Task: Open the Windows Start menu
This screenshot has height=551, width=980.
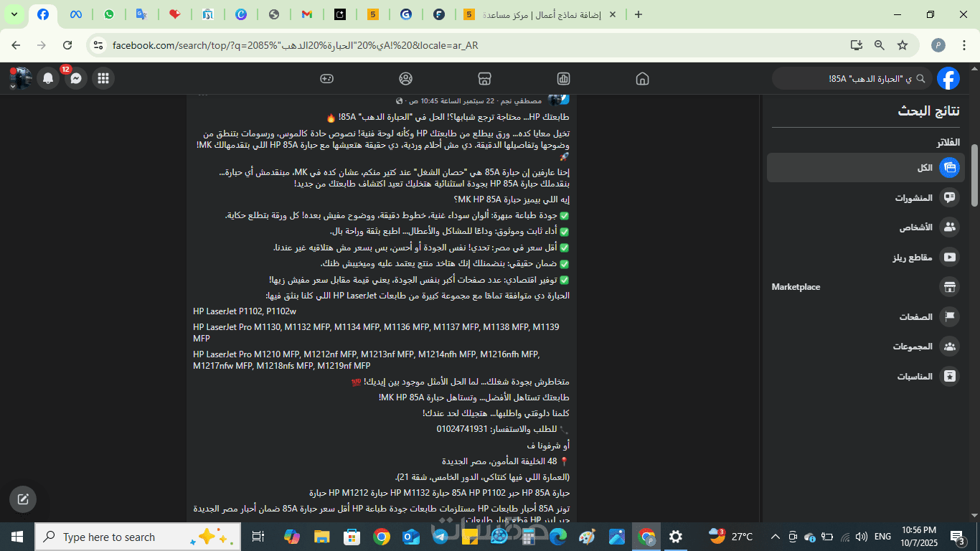Action: tap(17, 537)
